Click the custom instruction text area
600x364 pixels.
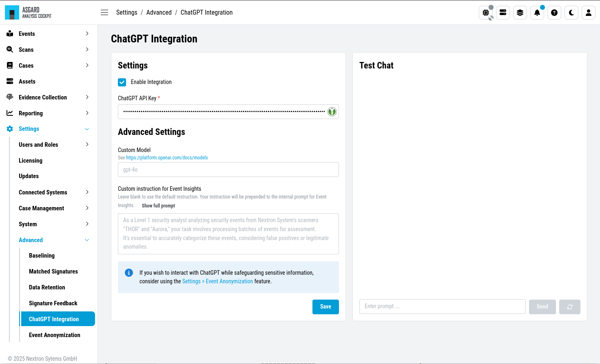[228, 234]
